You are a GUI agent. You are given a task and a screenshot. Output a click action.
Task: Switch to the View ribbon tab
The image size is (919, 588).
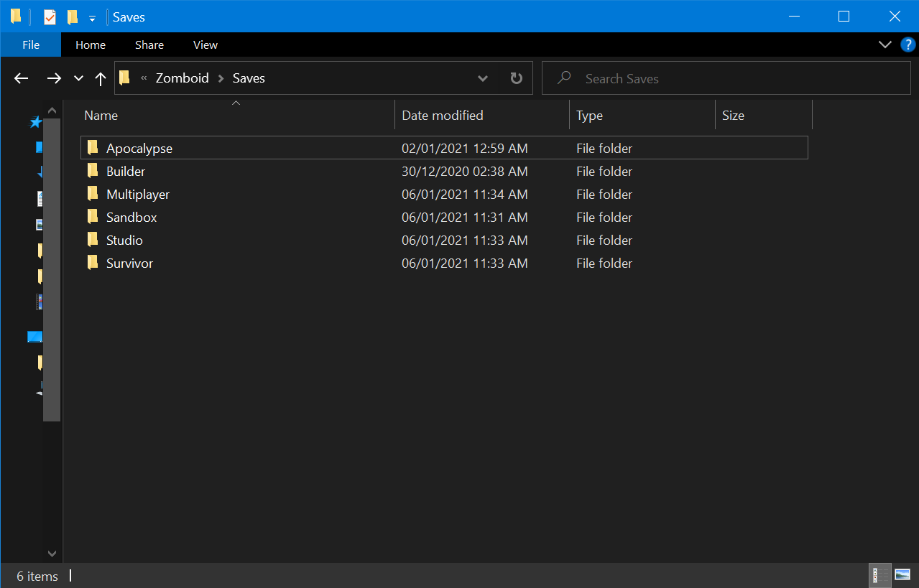[205, 45]
